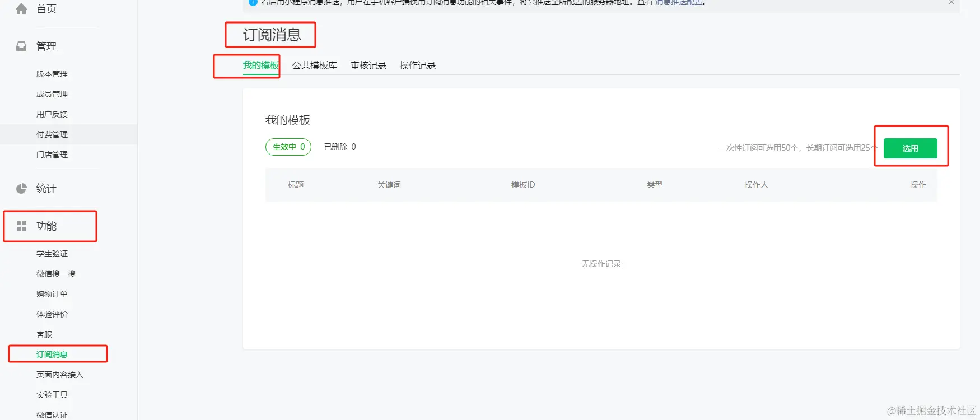Open 成员管理 menu item
The height and width of the screenshot is (420, 980).
tap(52, 94)
